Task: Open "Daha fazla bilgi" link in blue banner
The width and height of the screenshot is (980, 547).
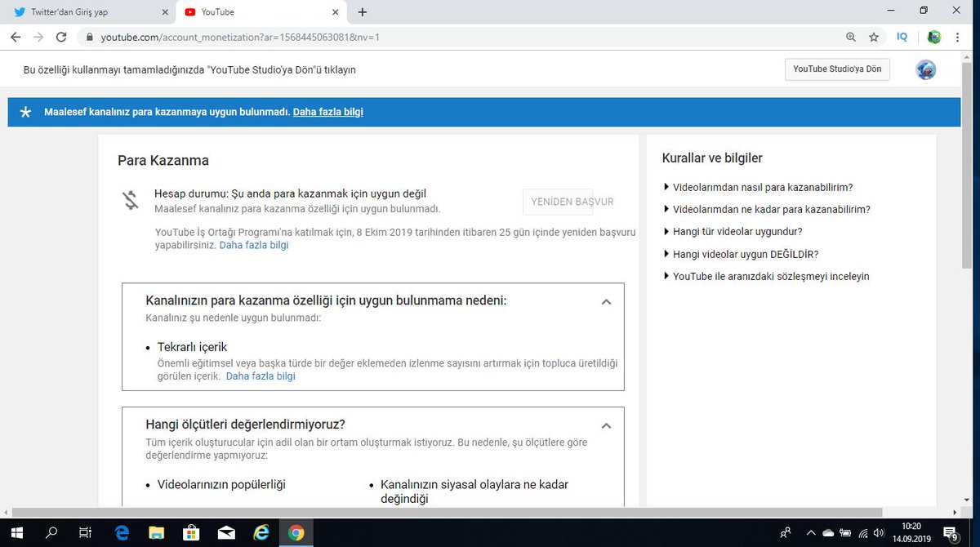Action: 328,112
